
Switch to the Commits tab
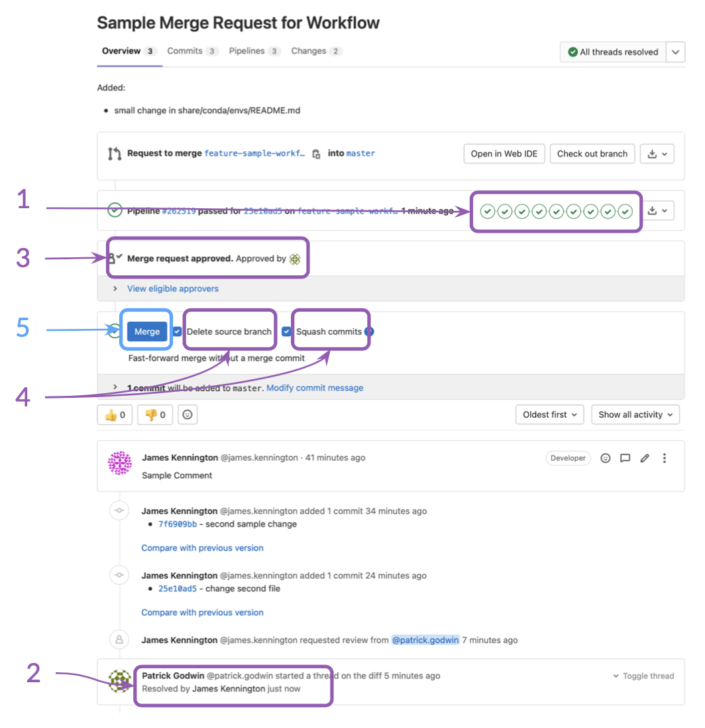pos(192,51)
